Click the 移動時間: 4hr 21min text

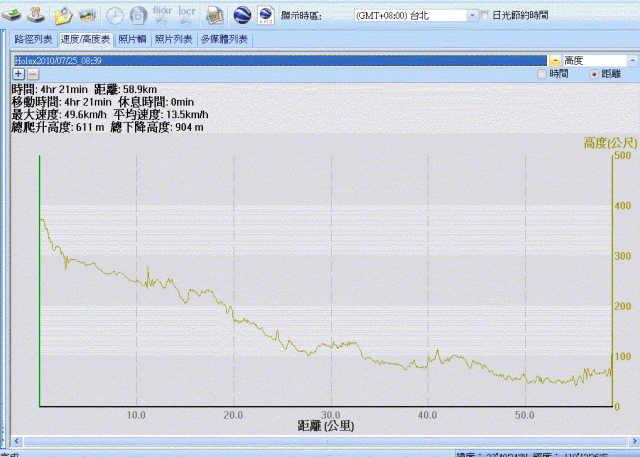click(61, 102)
